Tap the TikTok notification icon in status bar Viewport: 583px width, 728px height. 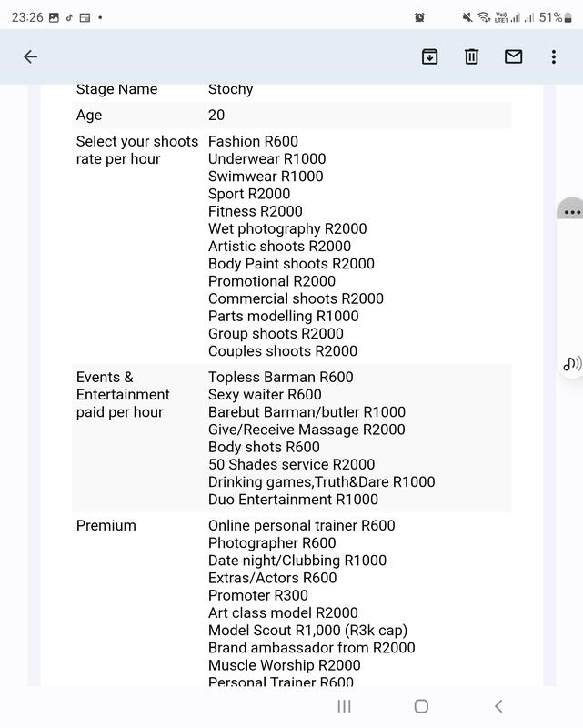pyautogui.click(x=69, y=17)
